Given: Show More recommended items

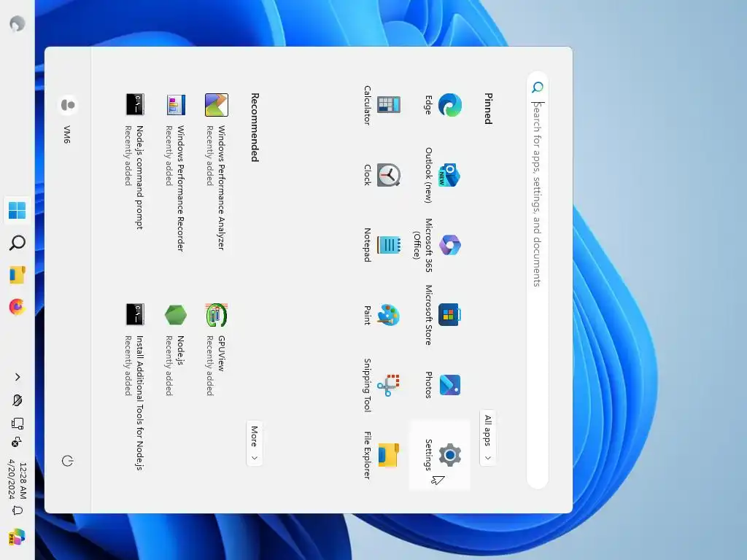Looking at the screenshot, I should tap(255, 443).
